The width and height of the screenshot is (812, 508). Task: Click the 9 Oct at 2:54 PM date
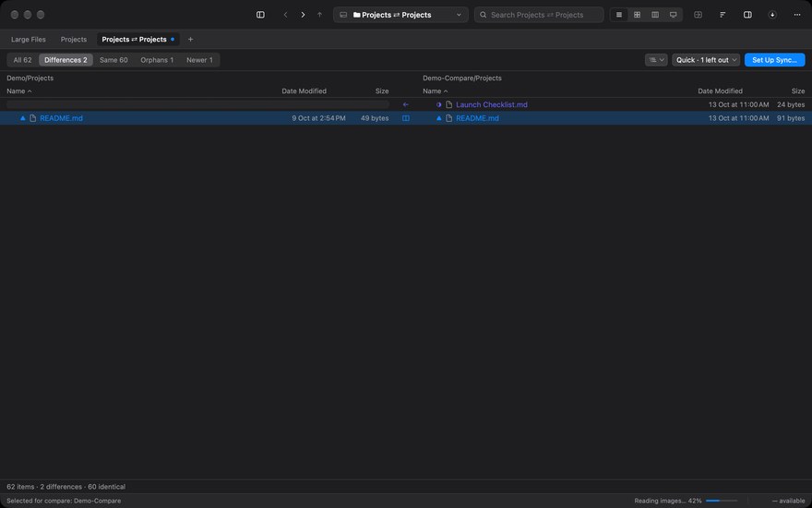[x=318, y=118]
